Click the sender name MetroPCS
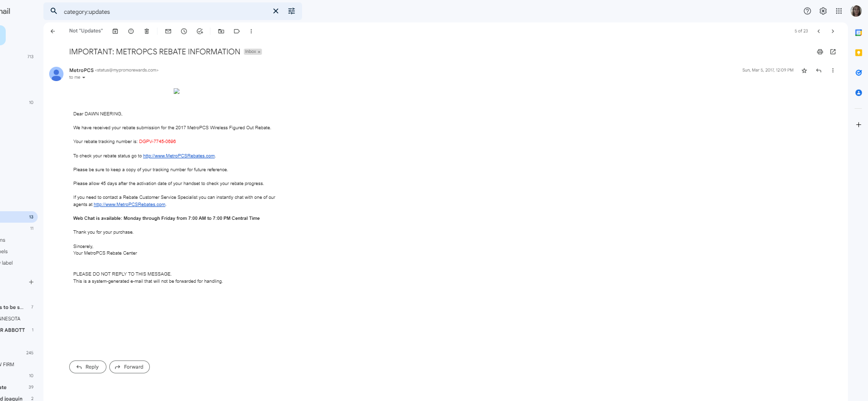The image size is (868, 401). [82, 70]
